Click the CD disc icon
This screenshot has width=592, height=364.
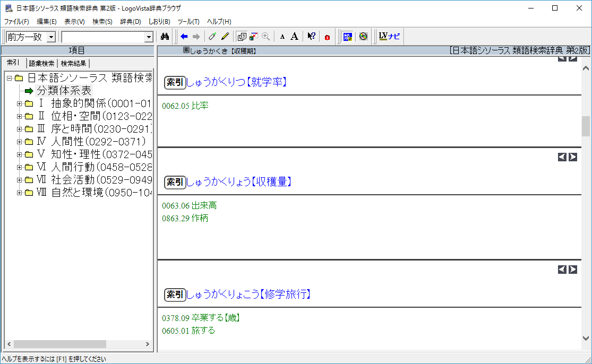coord(363,37)
